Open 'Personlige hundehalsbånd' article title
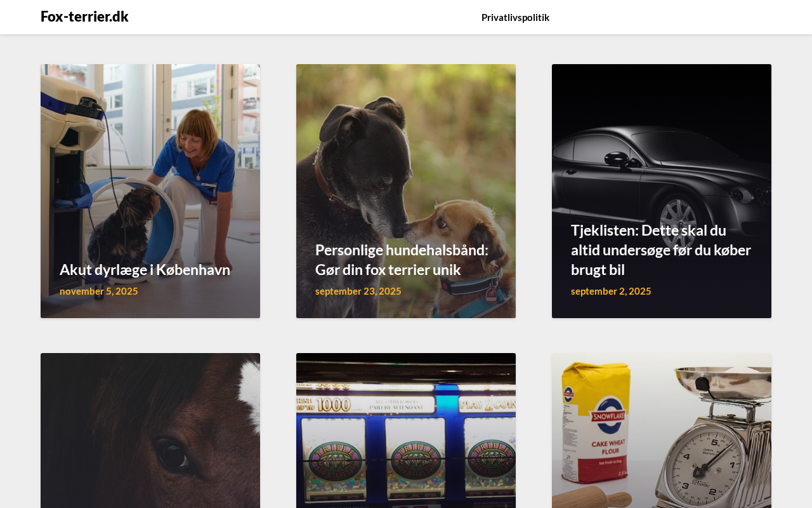The height and width of the screenshot is (508, 812). (x=402, y=259)
